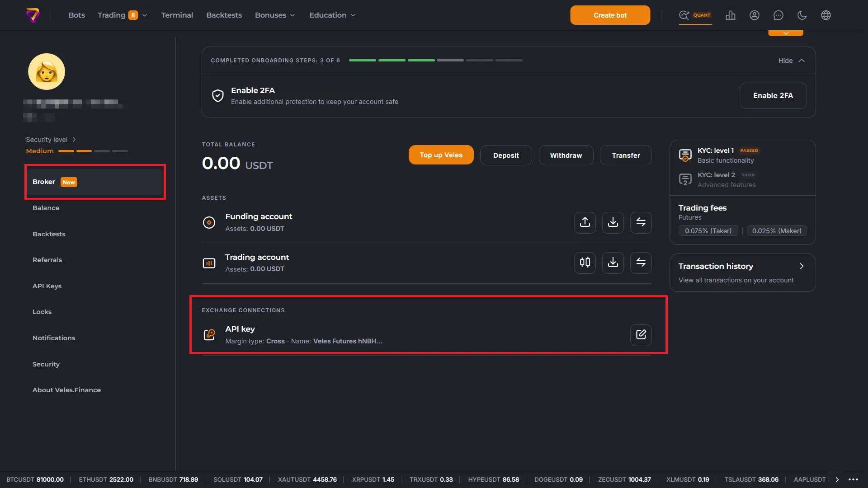Image resolution: width=868 pixels, height=488 pixels.
Task: Click BTCUSDT 81000.00 in the ticker
Action: (35, 480)
